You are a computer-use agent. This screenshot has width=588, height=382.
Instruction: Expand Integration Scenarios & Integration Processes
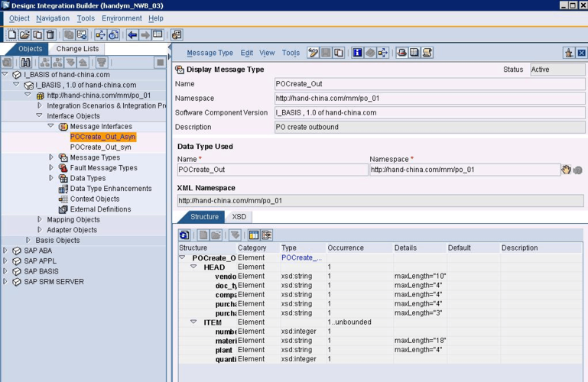pos(39,105)
